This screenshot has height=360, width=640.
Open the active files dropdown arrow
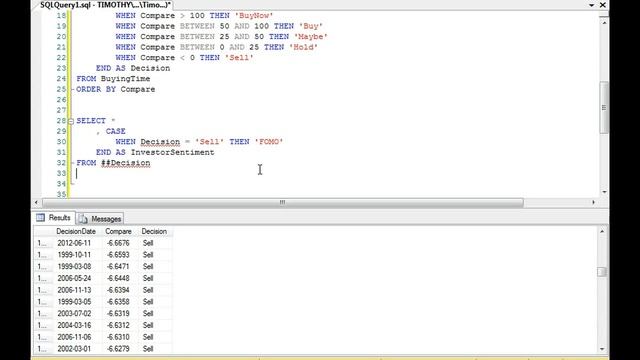click(591, 5)
